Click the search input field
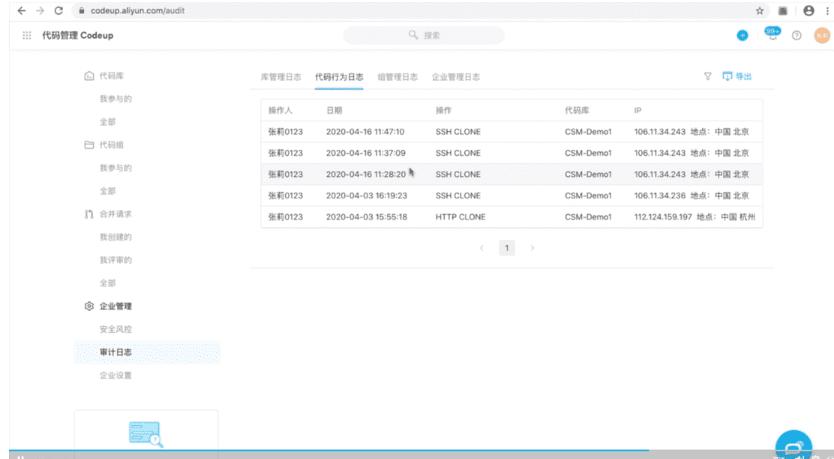The width and height of the screenshot is (834, 459). click(x=423, y=35)
